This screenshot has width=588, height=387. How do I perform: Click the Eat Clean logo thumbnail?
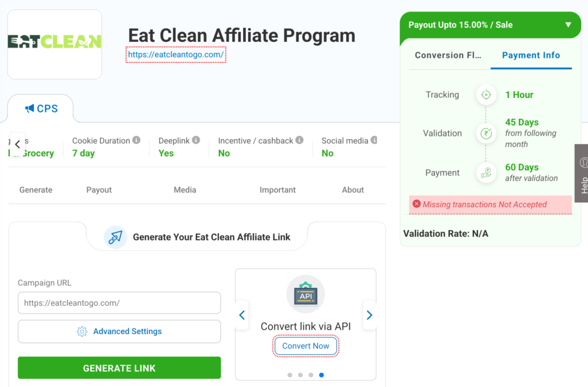coord(55,44)
